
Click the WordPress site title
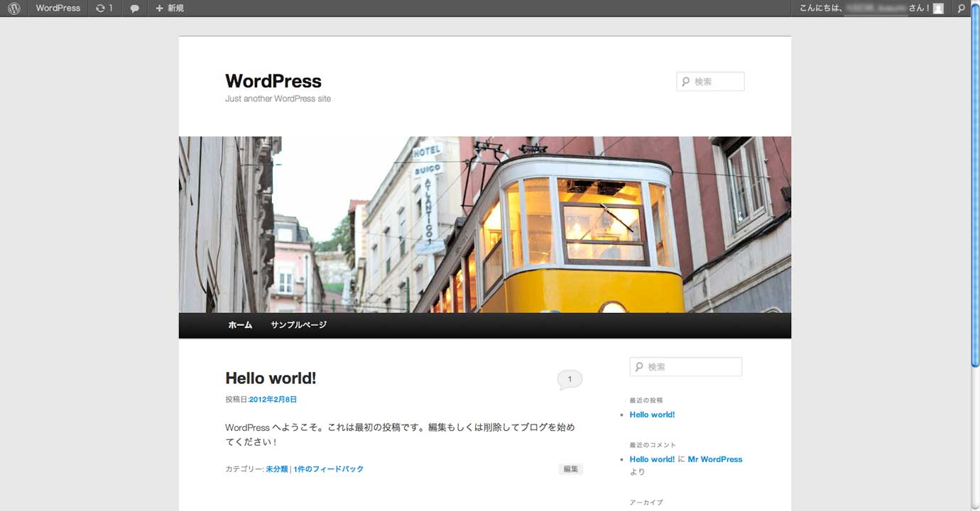pos(273,81)
